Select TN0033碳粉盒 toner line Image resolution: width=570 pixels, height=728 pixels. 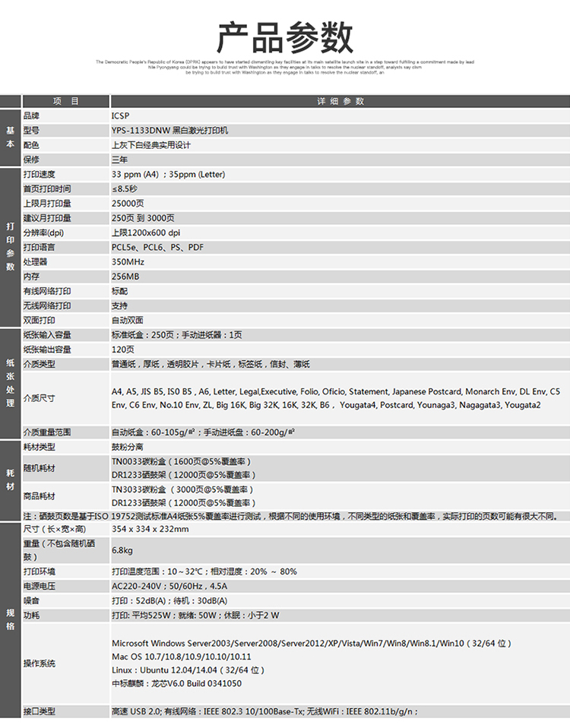click(x=181, y=461)
